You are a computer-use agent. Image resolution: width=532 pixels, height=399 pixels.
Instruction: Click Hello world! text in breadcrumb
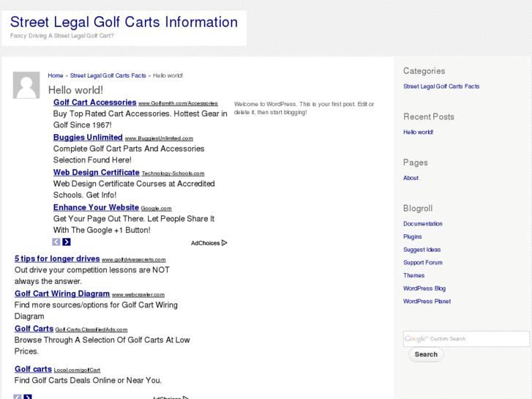tap(168, 75)
